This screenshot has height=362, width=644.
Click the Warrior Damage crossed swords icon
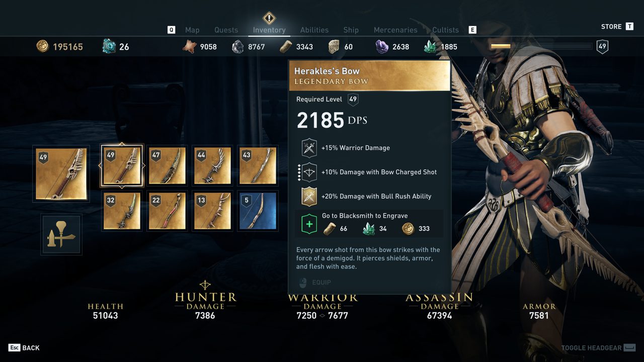pos(309,148)
